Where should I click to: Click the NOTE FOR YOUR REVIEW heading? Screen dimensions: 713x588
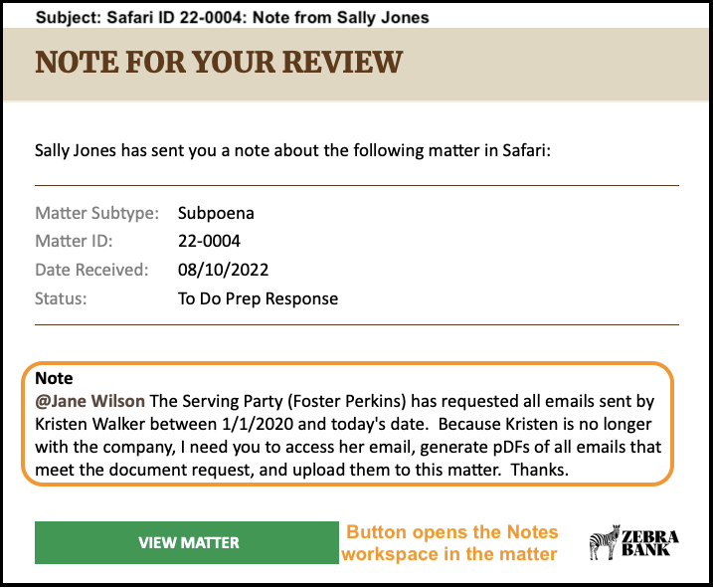click(219, 63)
